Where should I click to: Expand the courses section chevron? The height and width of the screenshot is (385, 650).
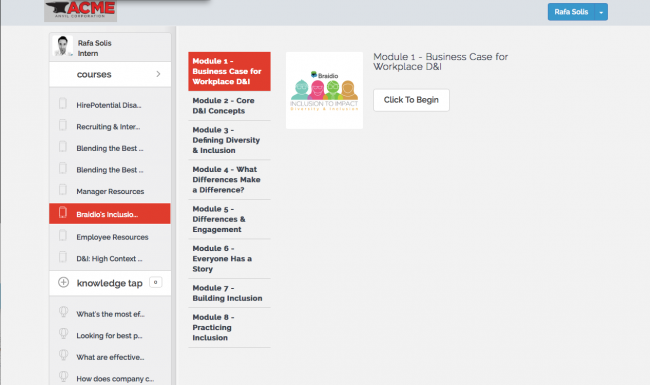point(158,74)
